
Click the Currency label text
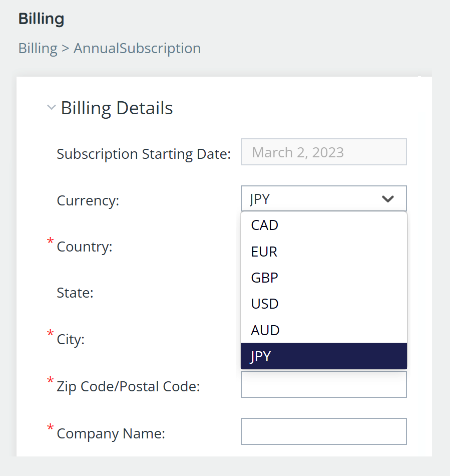tap(88, 200)
